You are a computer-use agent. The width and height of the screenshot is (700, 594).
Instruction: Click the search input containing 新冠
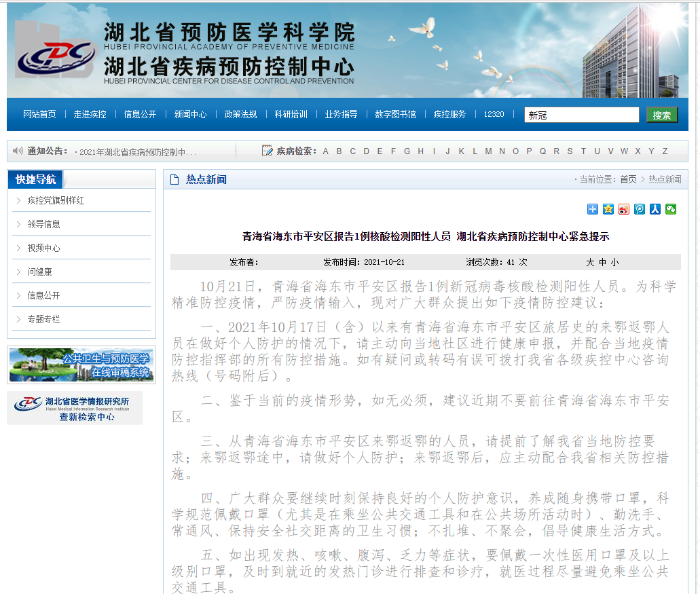(581, 115)
